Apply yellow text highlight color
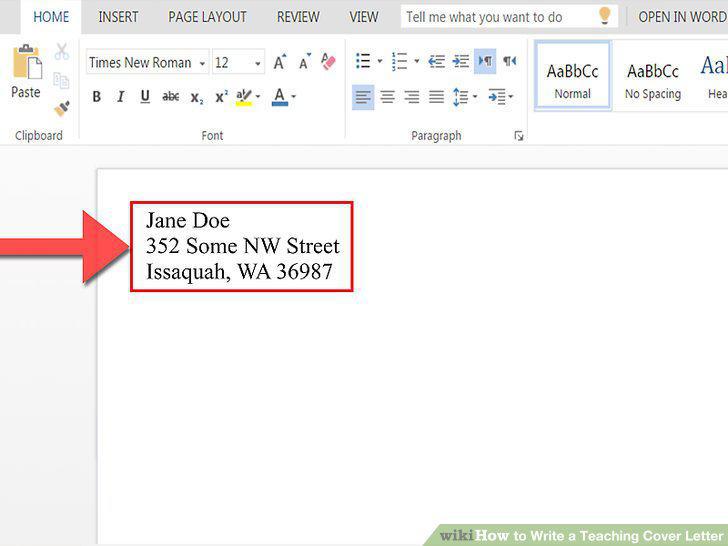Viewport: 728px width, 546px height. click(x=244, y=97)
